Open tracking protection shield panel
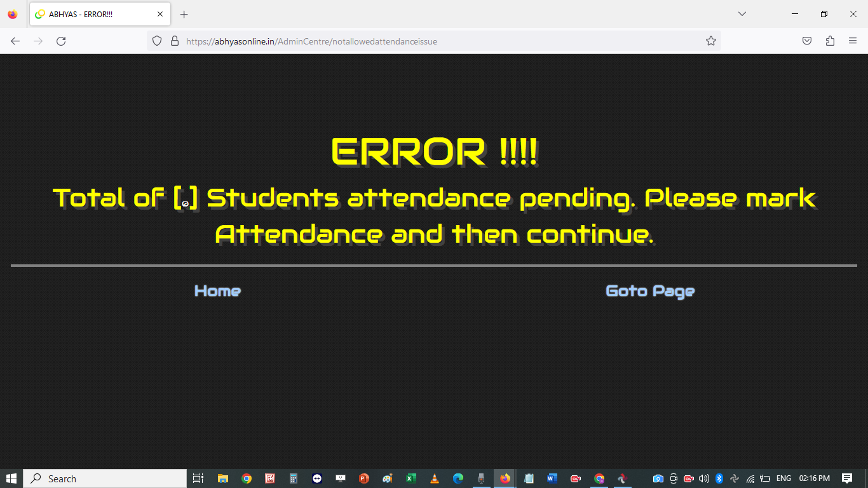 (x=157, y=41)
